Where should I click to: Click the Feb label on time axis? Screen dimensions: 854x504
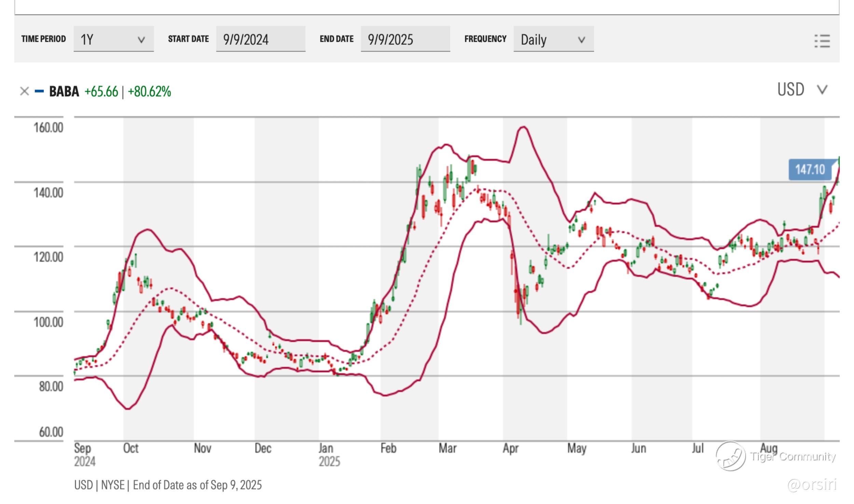point(388,448)
